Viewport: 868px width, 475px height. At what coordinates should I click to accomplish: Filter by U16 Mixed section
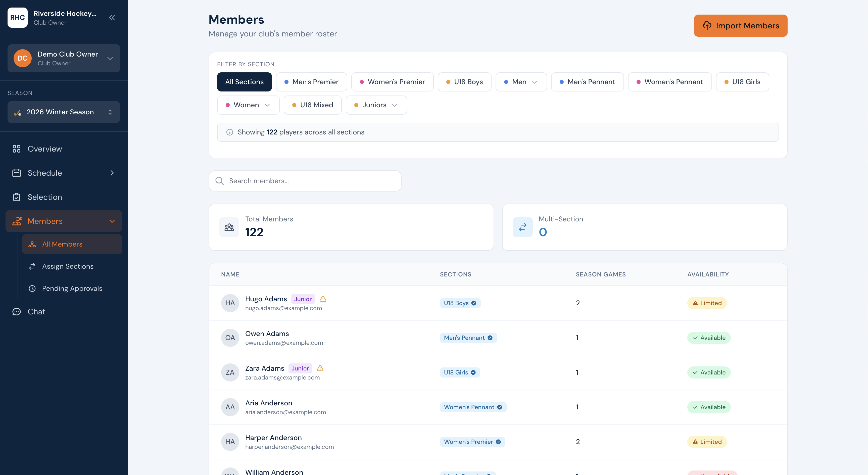coord(313,105)
